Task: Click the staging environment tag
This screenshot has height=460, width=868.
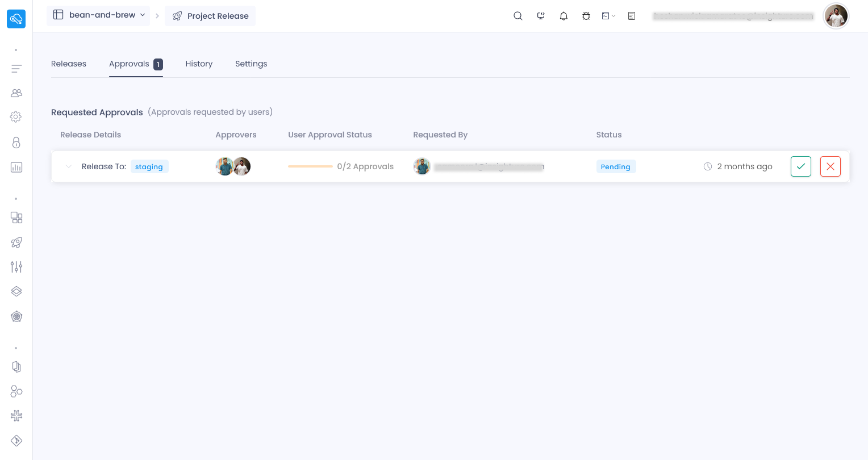Action: (x=149, y=166)
